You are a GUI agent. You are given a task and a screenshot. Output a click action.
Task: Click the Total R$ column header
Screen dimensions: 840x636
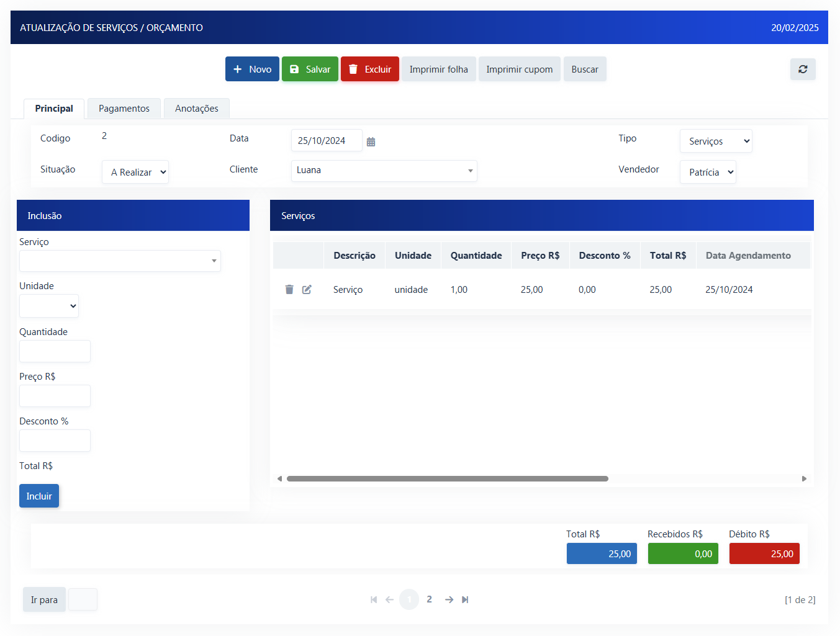click(668, 256)
